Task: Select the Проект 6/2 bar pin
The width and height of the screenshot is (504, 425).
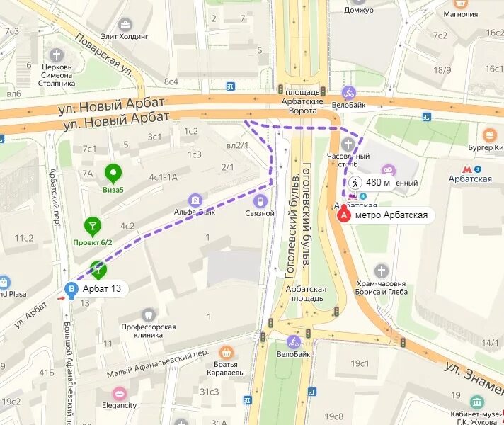Action: coord(93,227)
